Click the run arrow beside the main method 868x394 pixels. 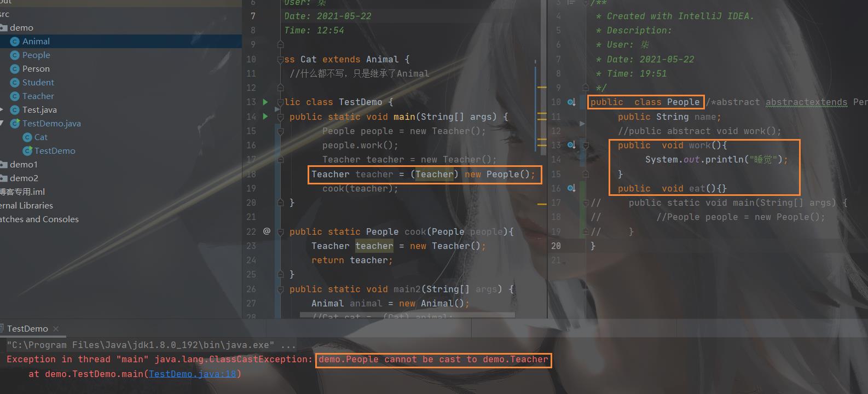click(x=265, y=116)
